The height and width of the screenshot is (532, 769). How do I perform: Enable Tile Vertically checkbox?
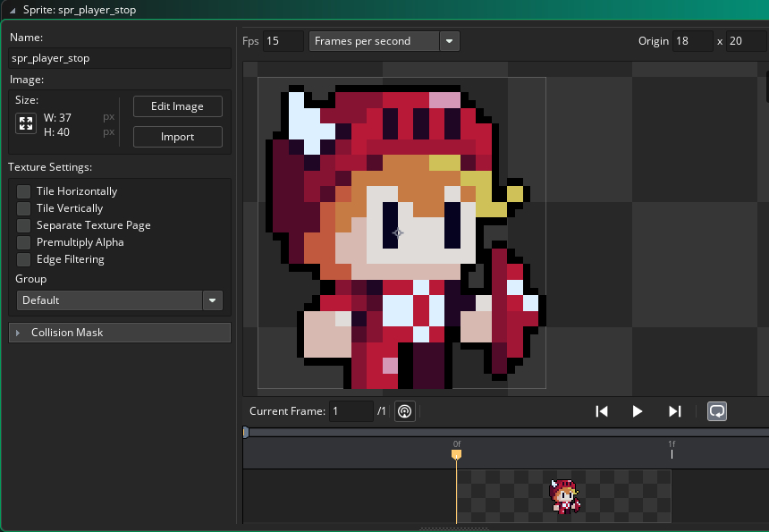23,208
